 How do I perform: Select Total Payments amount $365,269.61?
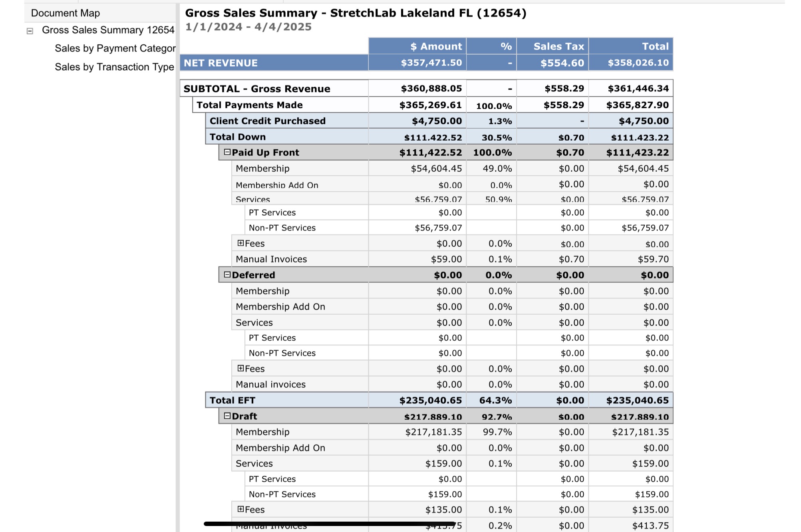coord(431,105)
